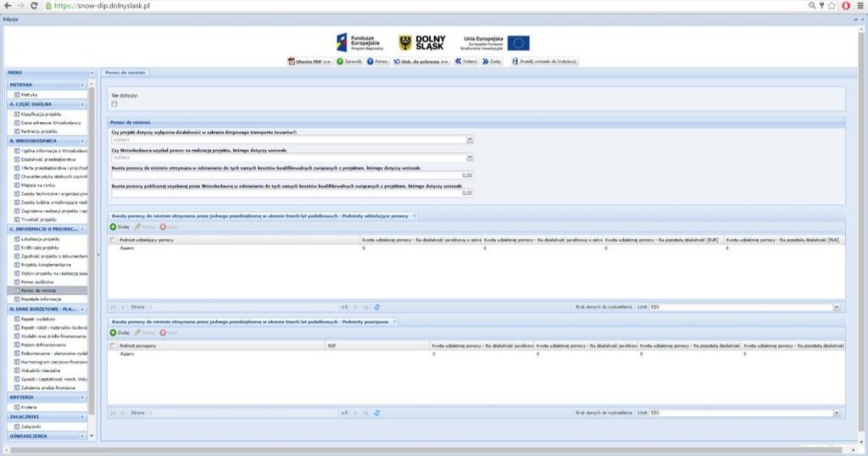Image resolution: width=868 pixels, height=456 pixels.
Task: Open Lokalizacja projektu menu item
Action: (40, 239)
